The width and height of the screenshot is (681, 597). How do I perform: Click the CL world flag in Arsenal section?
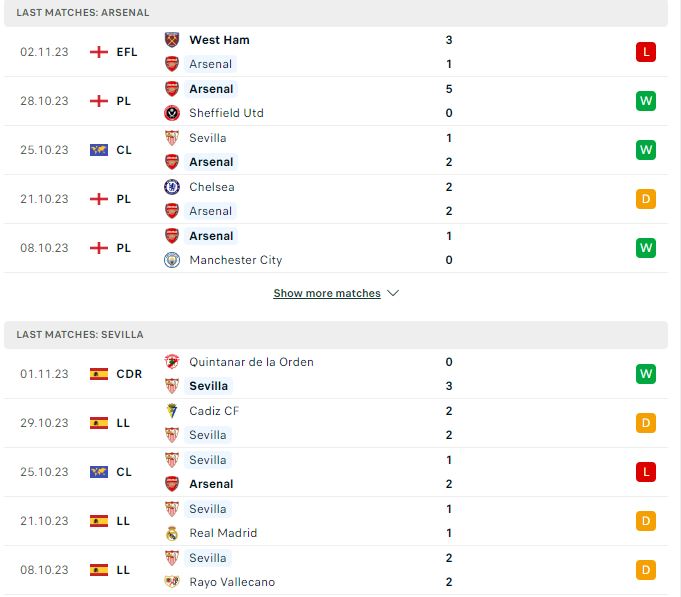(99, 150)
